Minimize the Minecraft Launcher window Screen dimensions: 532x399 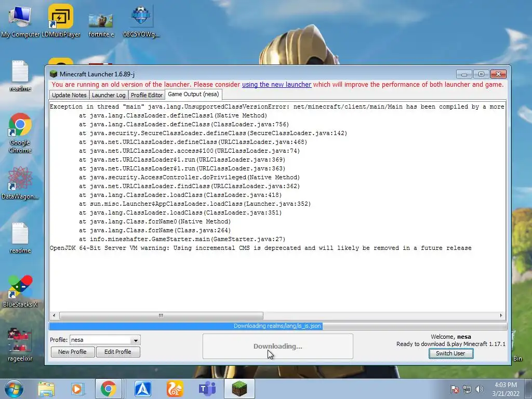(464, 74)
